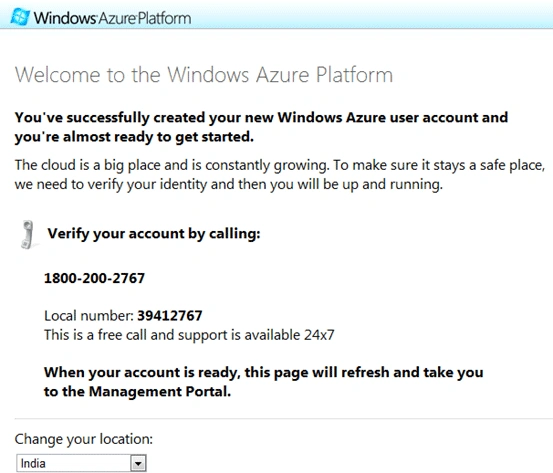Screen dimensions: 553x473
Task: Click the Management Portal notice text
Action: [263, 382]
